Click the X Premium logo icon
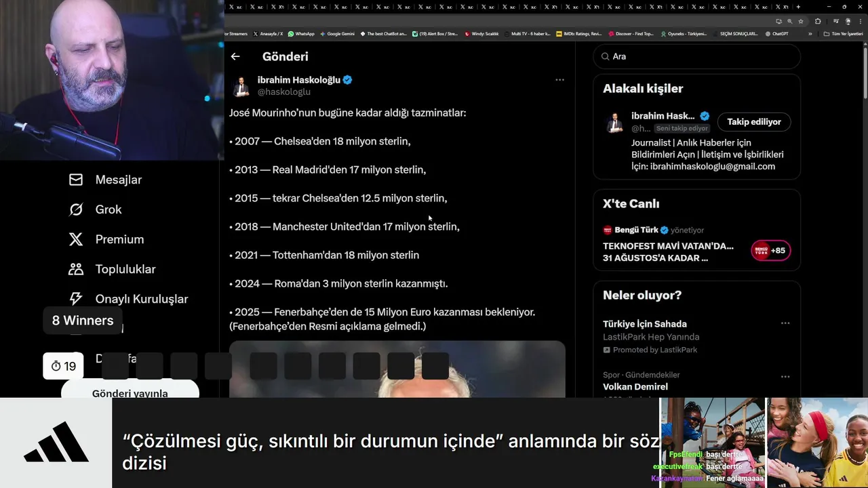 click(76, 239)
